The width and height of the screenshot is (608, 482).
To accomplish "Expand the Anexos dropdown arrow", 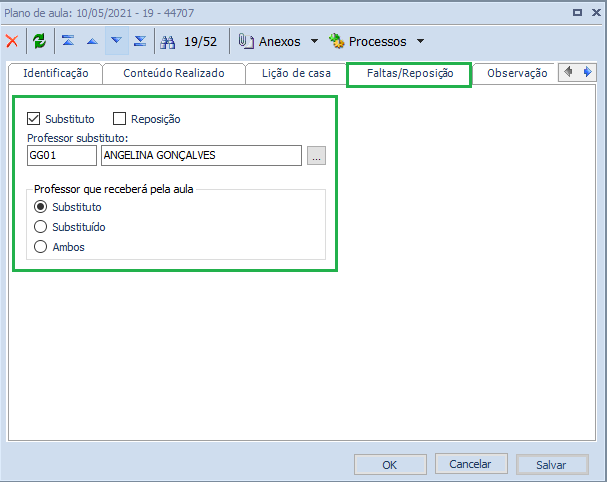I will click(314, 41).
